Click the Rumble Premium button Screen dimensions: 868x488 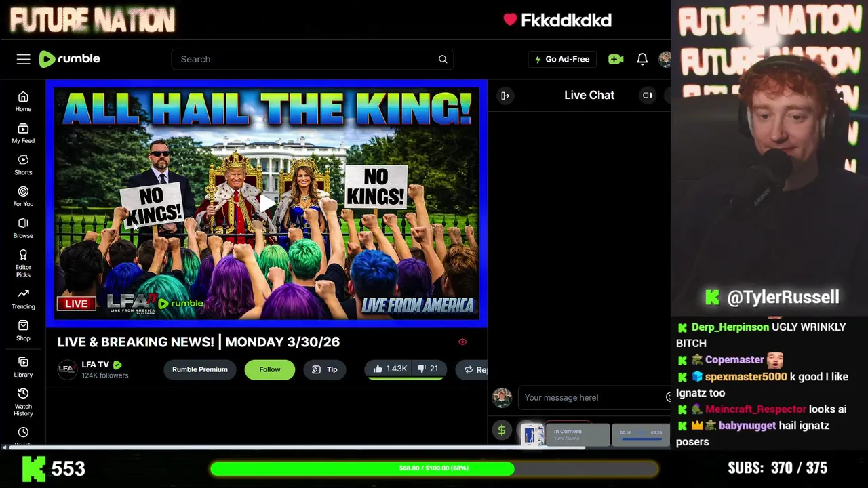[x=199, y=369]
